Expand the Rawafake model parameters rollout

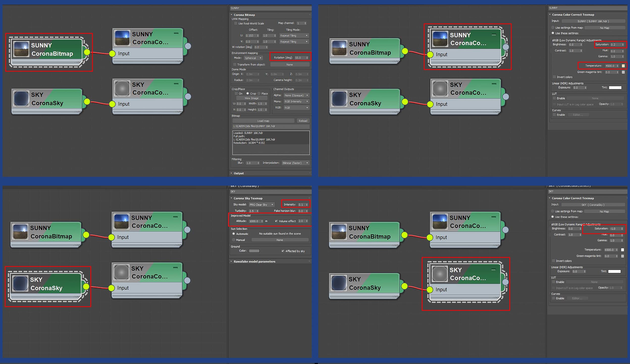click(x=254, y=261)
